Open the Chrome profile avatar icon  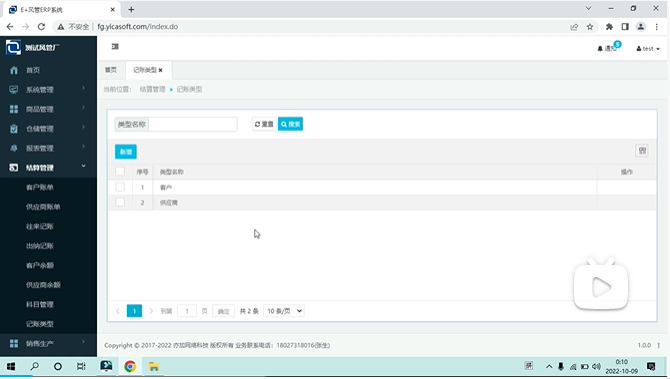click(x=641, y=27)
